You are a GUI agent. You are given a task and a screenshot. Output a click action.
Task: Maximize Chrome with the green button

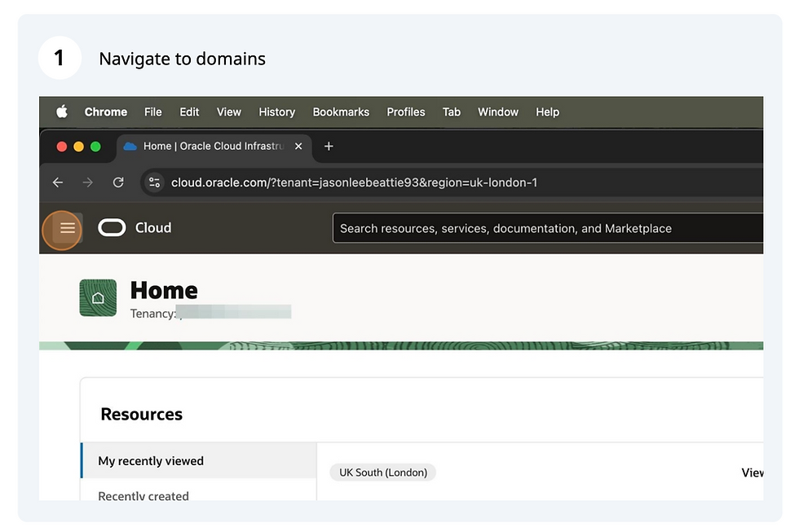coord(95,147)
